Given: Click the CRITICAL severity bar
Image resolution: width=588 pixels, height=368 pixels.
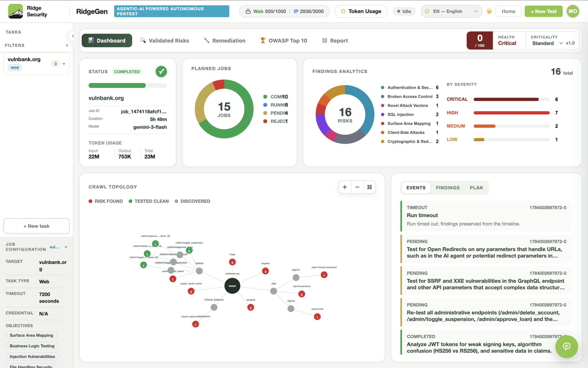Looking at the screenshot, I should click(511, 99).
